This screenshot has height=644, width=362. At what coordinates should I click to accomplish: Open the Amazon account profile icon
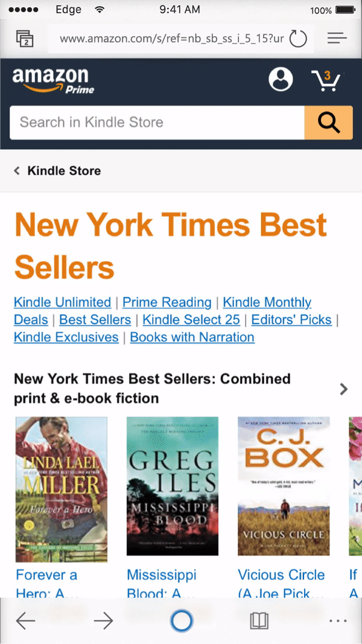tap(281, 80)
